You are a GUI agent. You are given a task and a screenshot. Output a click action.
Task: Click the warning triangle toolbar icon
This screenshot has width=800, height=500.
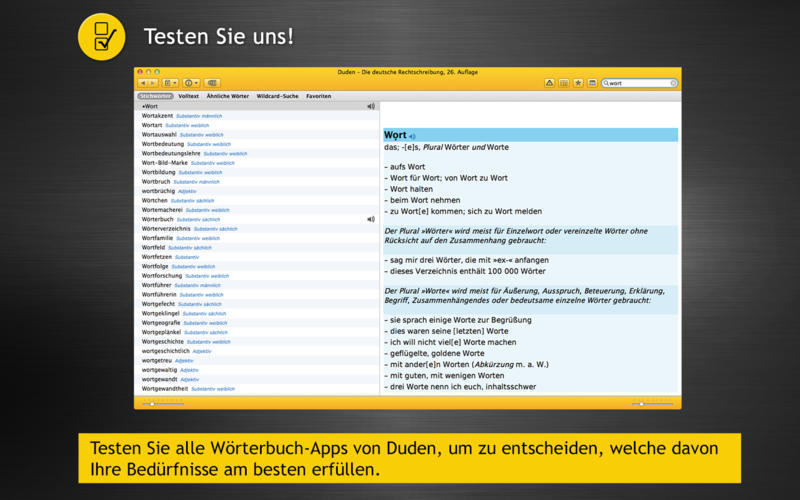pyautogui.click(x=549, y=83)
